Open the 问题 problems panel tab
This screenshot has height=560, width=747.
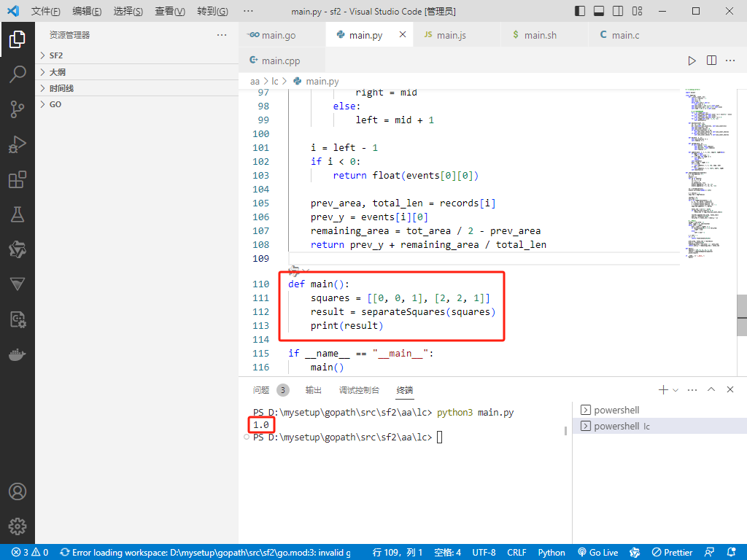[271, 391]
